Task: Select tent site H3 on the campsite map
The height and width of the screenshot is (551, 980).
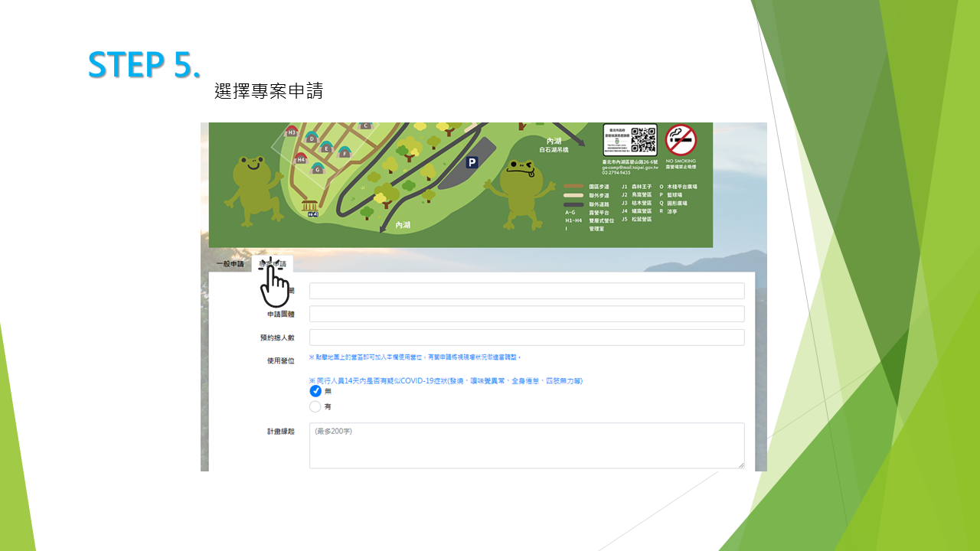Action: (x=291, y=132)
